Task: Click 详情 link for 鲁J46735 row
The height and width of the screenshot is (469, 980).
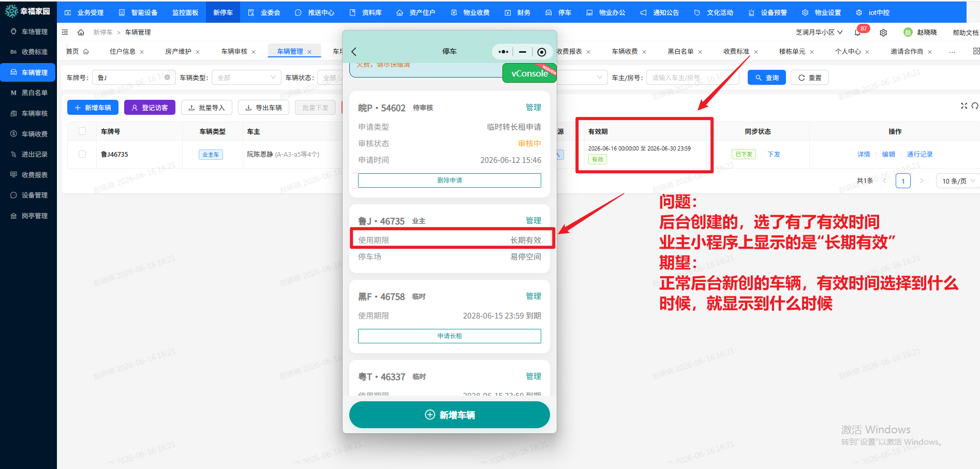Action: click(x=864, y=154)
